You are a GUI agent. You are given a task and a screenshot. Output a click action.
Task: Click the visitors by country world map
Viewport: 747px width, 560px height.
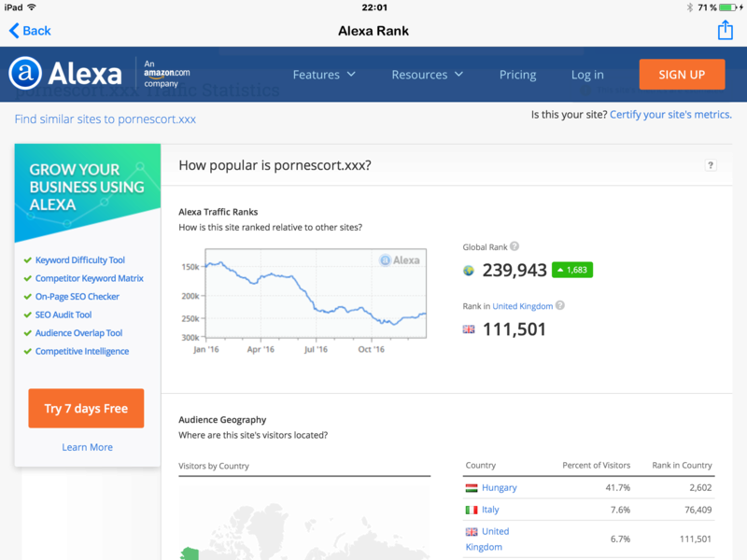pos(304,521)
